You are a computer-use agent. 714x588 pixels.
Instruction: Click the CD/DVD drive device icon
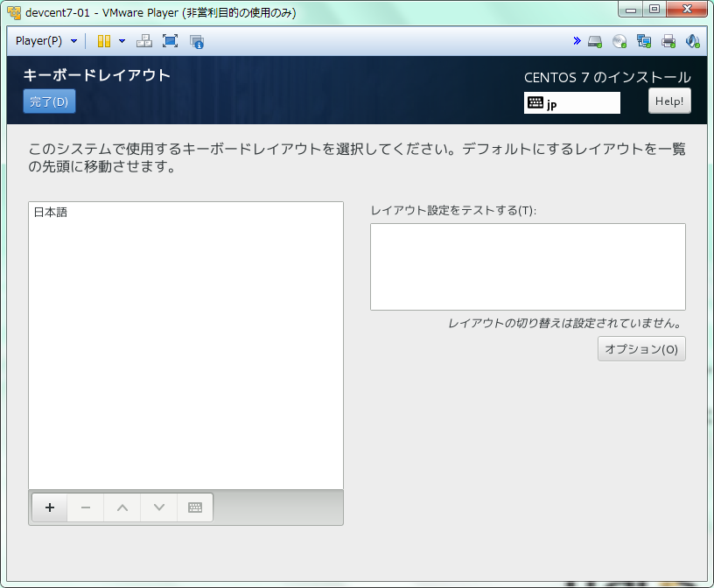point(619,41)
